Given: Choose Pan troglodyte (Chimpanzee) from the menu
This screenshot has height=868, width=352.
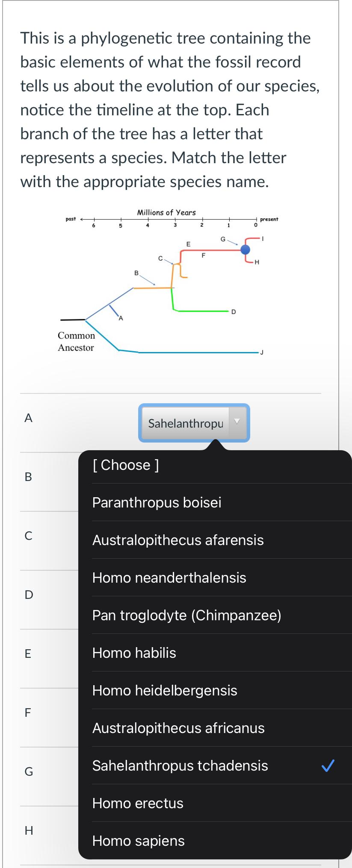Looking at the screenshot, I should [x=180, y=615].
